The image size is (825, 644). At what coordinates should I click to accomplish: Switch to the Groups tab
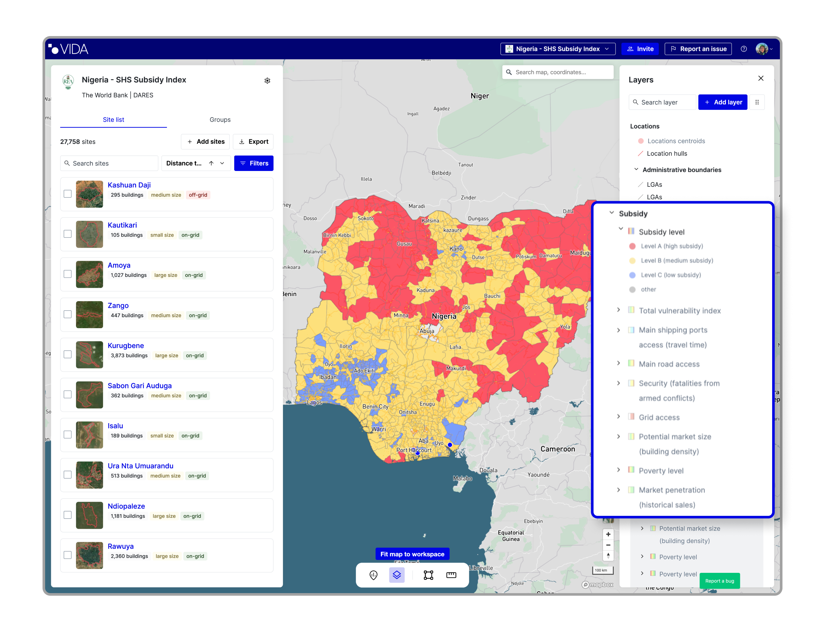coord(220,120)
